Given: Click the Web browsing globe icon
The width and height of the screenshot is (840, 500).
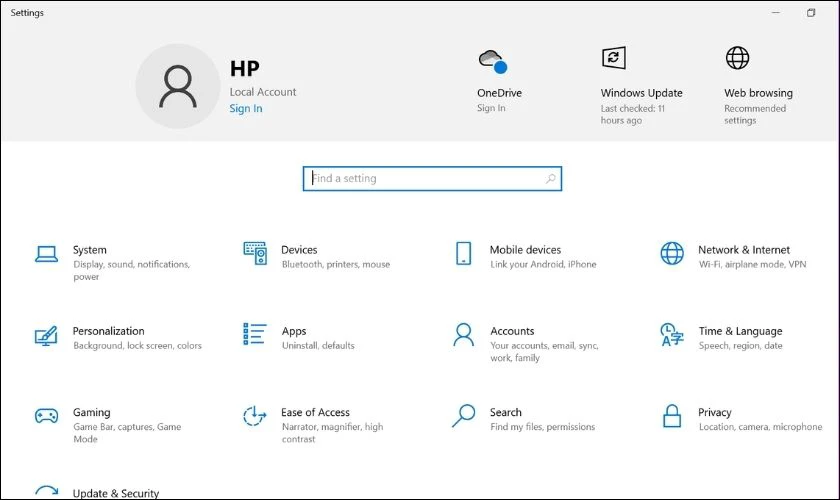Looking at the screenshot, I should point(738,58).
